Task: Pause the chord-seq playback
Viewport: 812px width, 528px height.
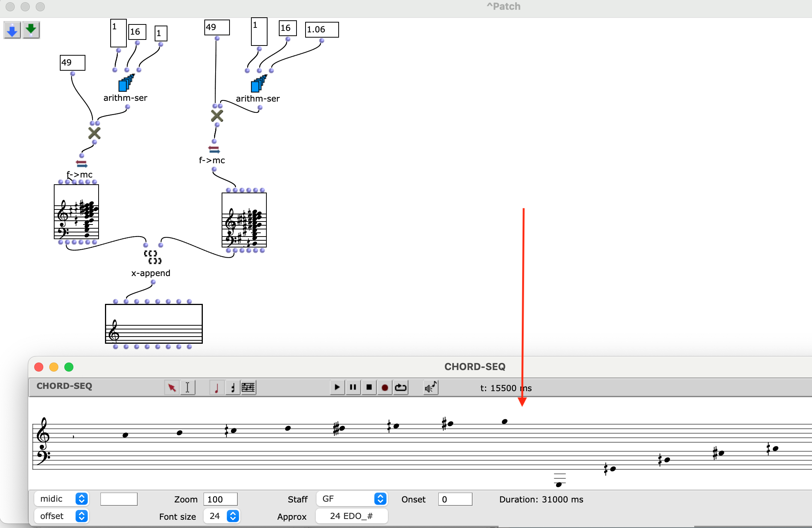Action: coord(353,387)
